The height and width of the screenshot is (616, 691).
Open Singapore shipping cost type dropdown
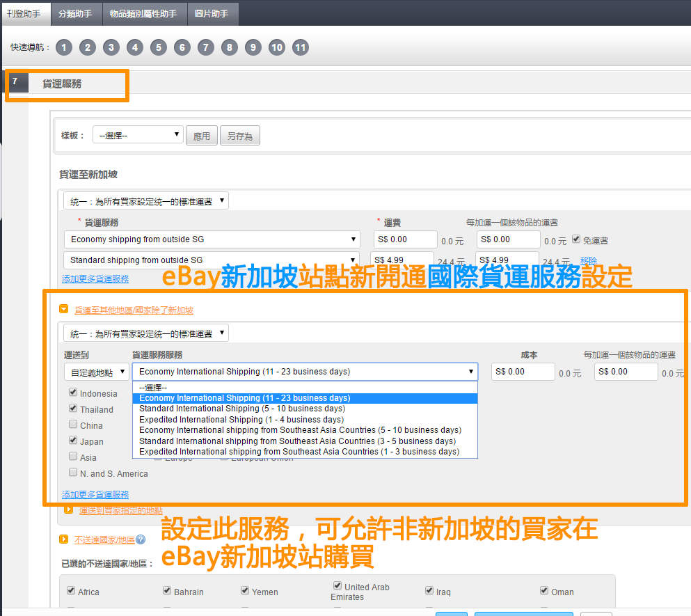point(146,201)
